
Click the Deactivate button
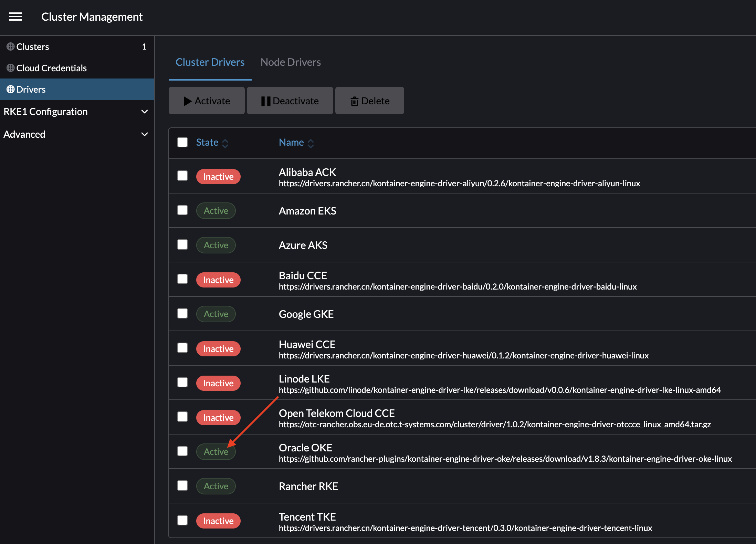click(x=290, y=101)
